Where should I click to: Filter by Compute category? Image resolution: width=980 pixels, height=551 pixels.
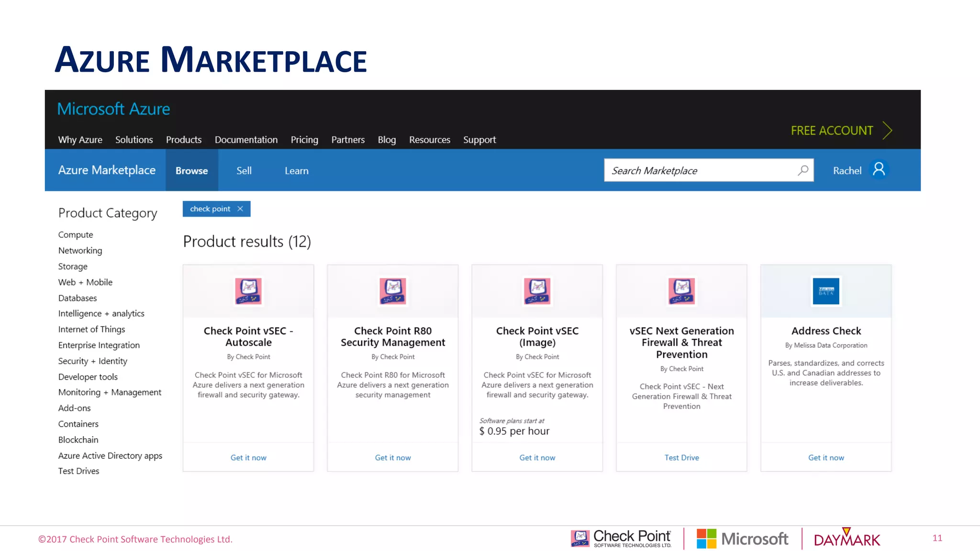point(76,234)
